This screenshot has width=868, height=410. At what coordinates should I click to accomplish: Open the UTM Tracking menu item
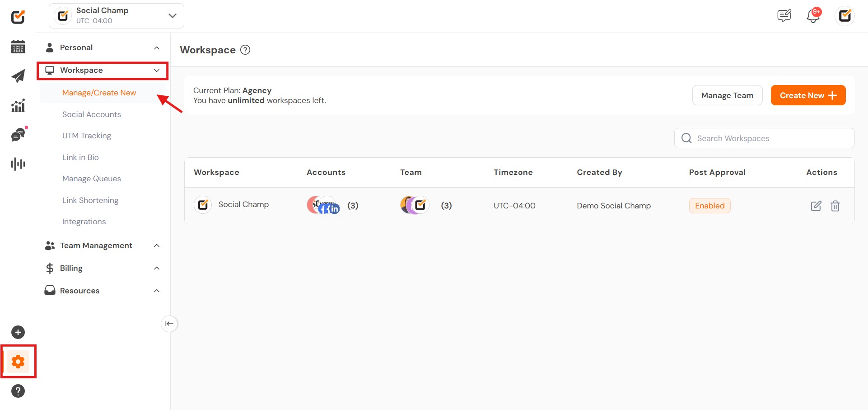87,136
